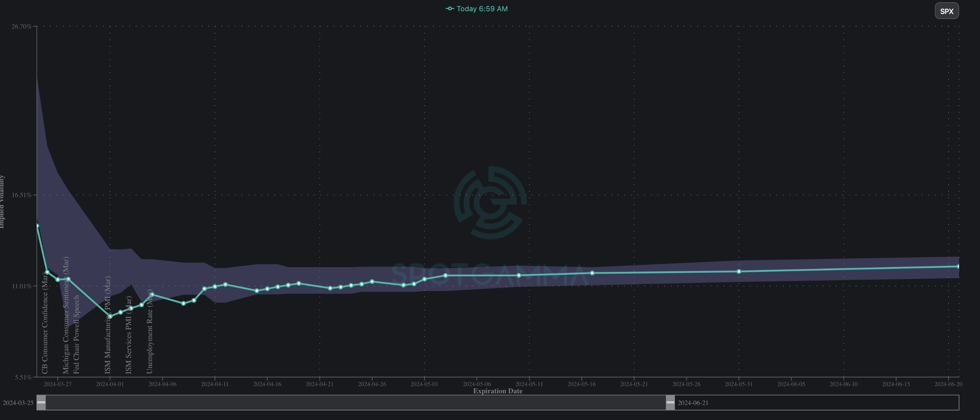Select the data point on 2024-05-17

click(x=592, y=273)
